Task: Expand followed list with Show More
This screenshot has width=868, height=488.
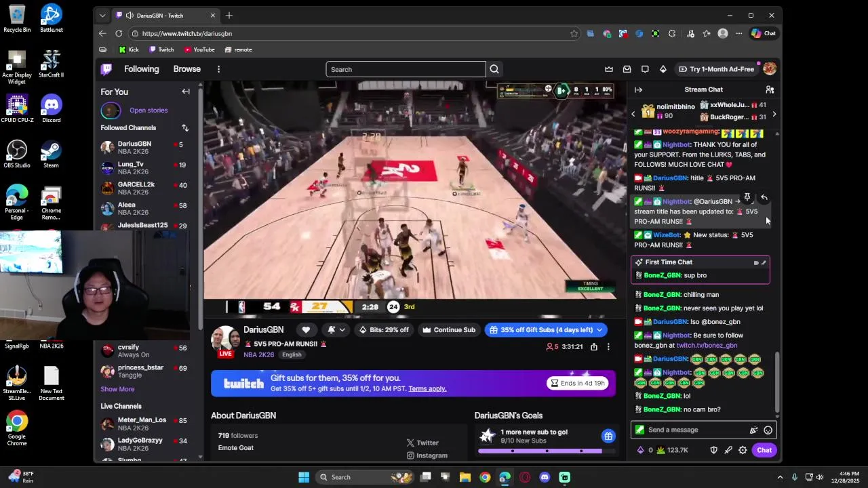Action: (x=117, y=389)
